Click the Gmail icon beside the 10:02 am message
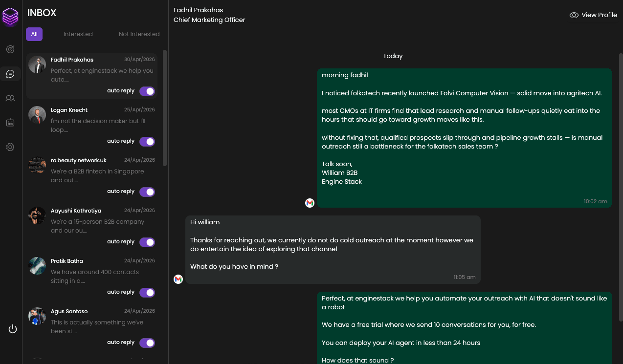623x364 pixels. pyautogui.click(x=310, y=203)
